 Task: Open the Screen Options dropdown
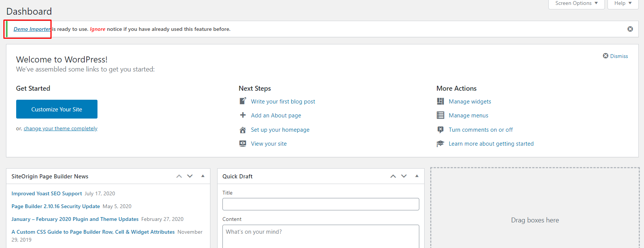pyautogui.click(x=577, y=3)
